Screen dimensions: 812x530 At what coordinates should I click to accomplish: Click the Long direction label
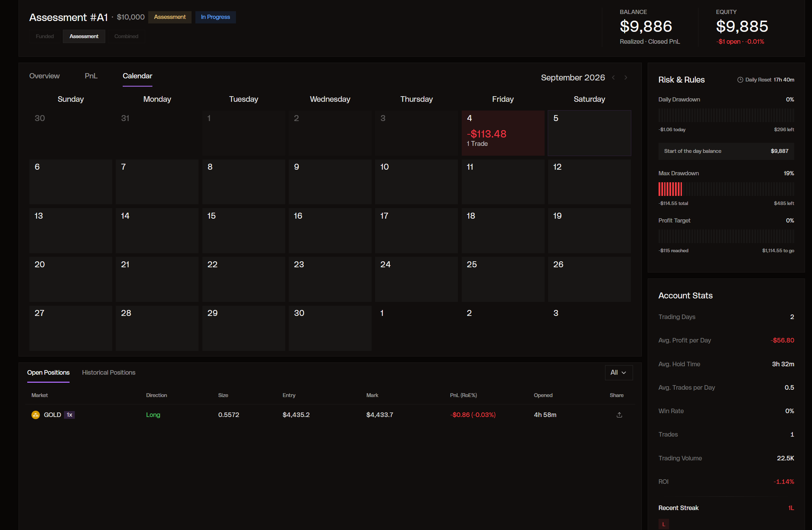click(x=153, y=415)
